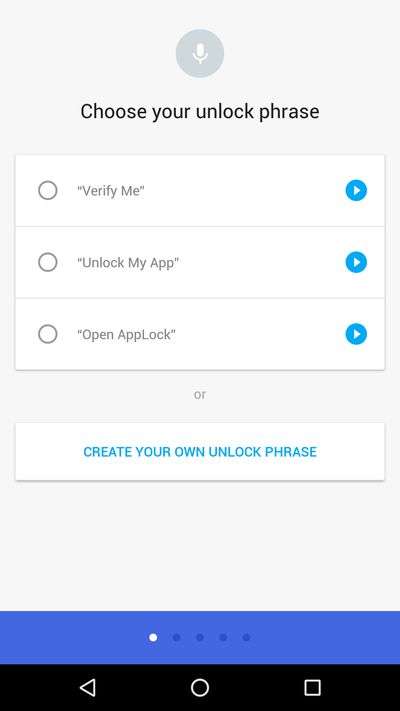Select the "Open AppLock" radio button
400x711 pixels.
click(x=48, y=334)
